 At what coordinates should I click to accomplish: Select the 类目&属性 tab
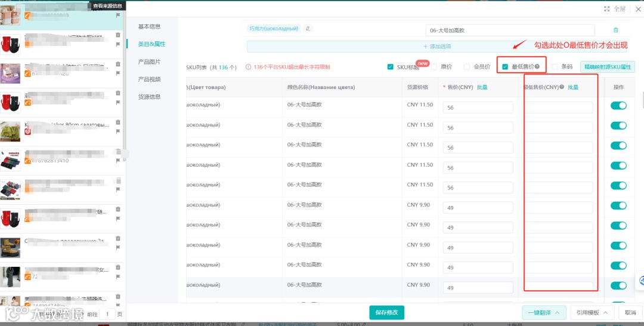pyautogui.click(x=151, y=44)
